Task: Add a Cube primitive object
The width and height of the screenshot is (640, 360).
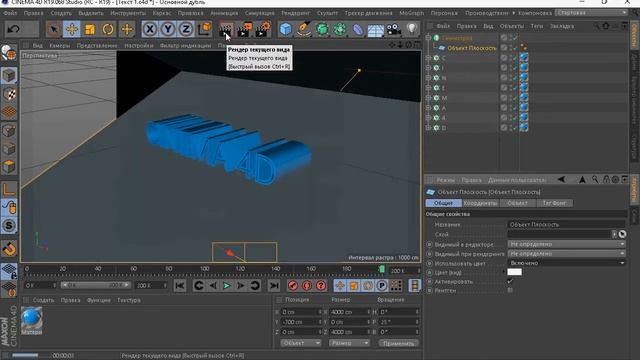Action: pos(286,29)
